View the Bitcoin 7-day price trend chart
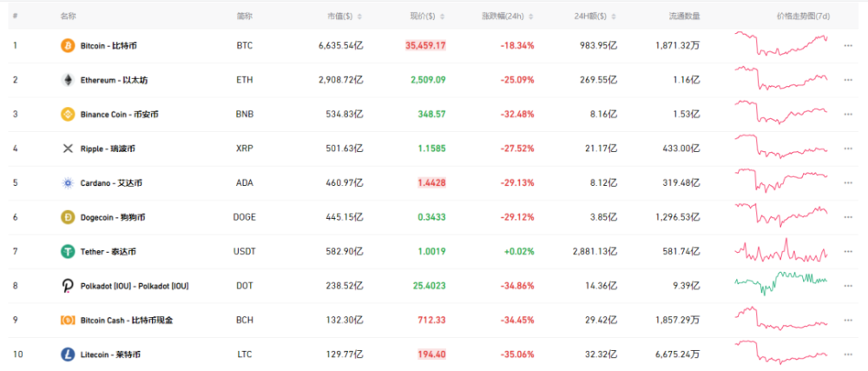 click(782, 43)
